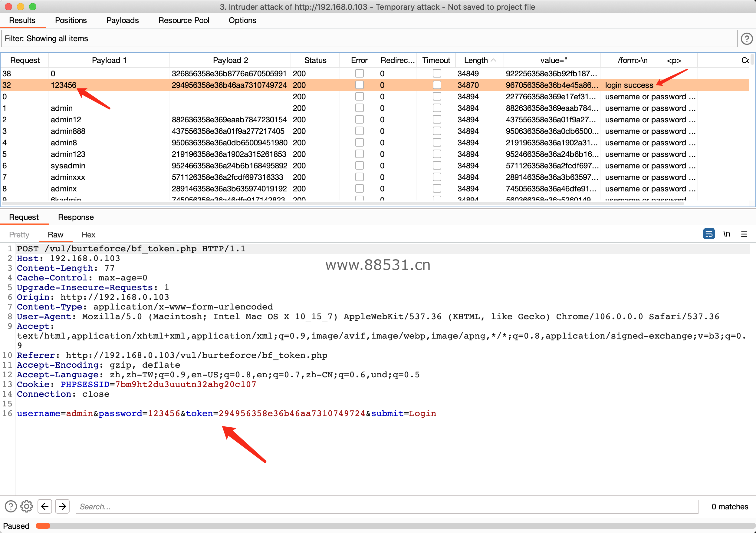
Task: Click the horizontal scrollbar under results table
Action: 342,203
